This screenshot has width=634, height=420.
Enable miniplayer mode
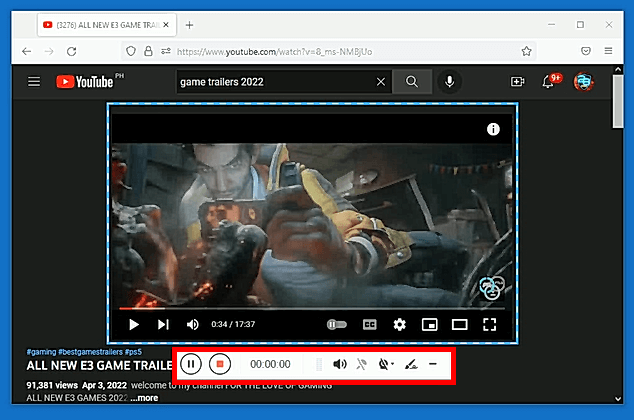tap(429, 325)
